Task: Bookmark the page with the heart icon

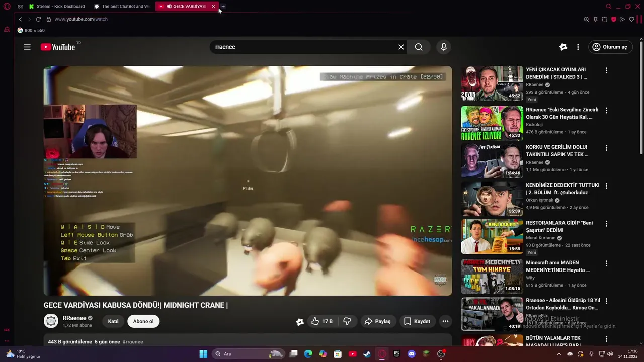Action: pyautogui.click(x=631, y=19)
